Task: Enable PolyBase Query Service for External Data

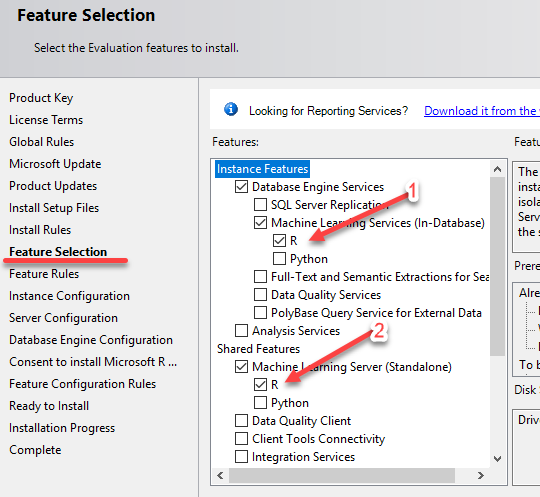Action: [x=260, y=312]
